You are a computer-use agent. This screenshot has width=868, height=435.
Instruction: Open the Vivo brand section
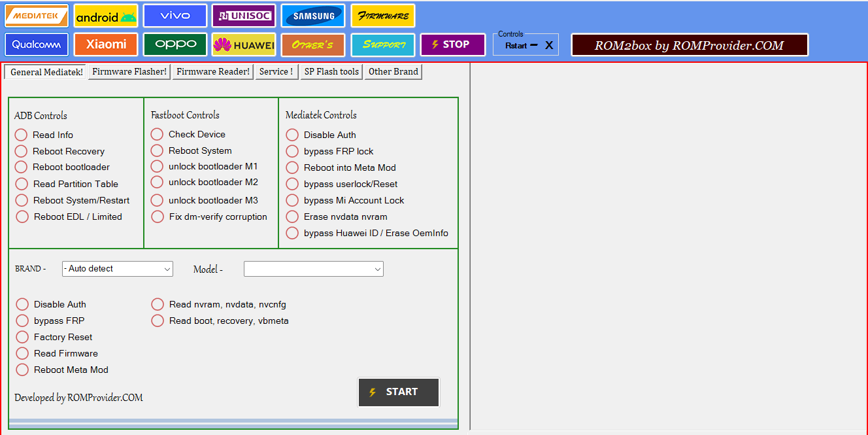pyautogui.click(x=175, y=15)
